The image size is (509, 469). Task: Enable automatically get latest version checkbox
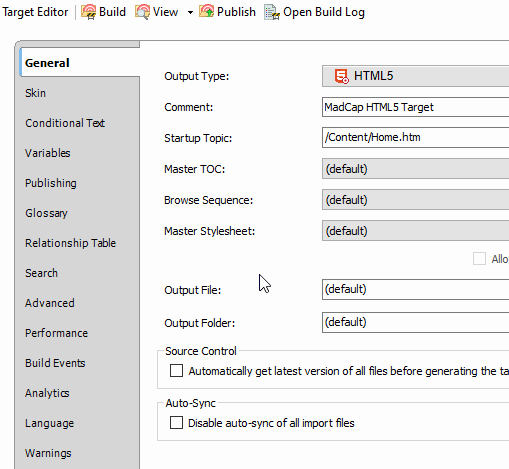[x=176, y=370]
